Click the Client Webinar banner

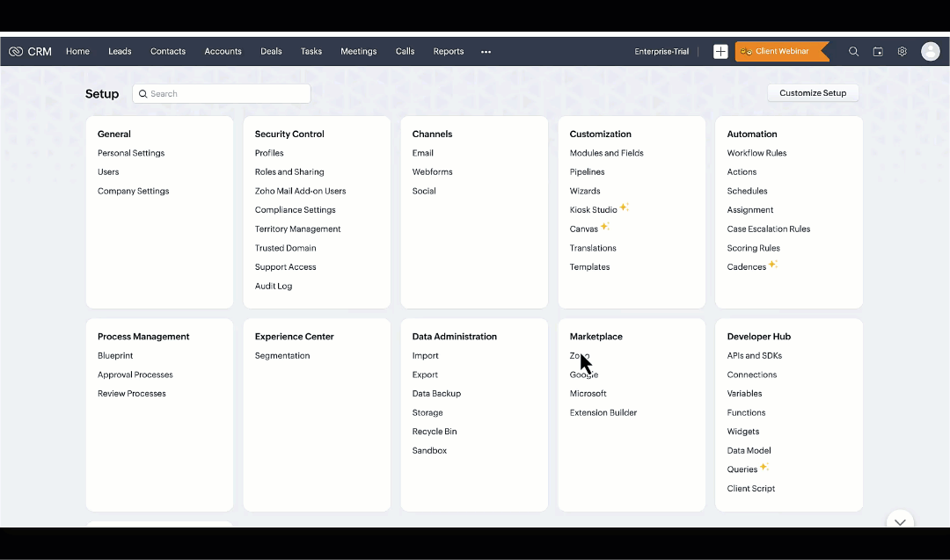tap(781, 52)
